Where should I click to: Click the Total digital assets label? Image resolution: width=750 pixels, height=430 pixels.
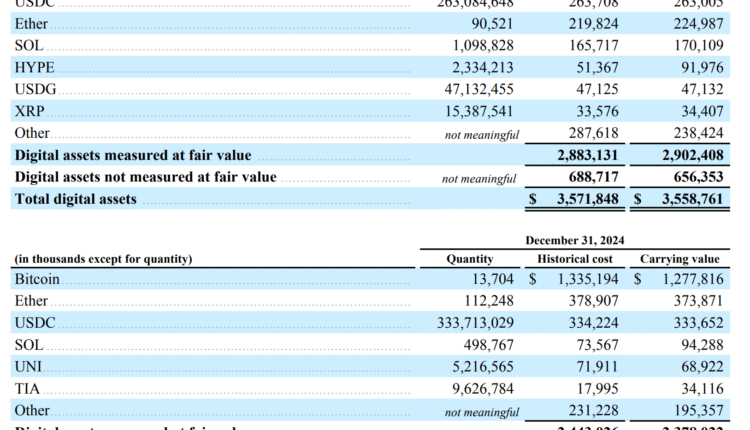click(x=75, y=199)
